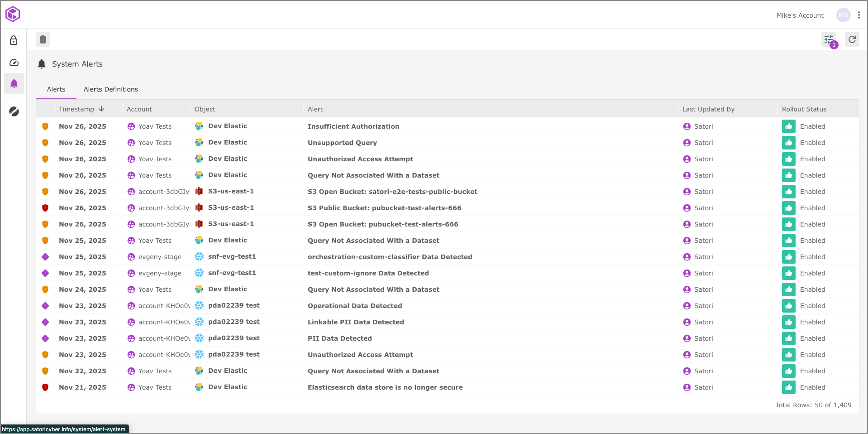Screen dimensions: 868x434
Task: Click the Rollout Status column header
Action: 804,109
